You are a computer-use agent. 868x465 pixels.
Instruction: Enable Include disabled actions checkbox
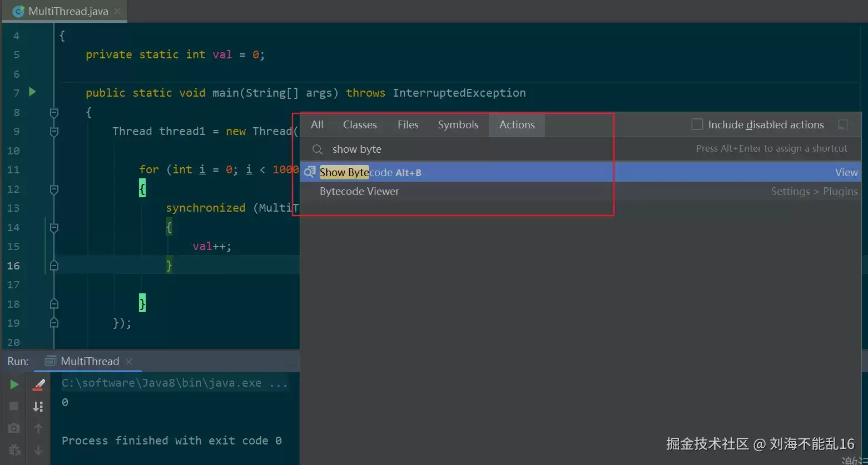tap(697, 124)
